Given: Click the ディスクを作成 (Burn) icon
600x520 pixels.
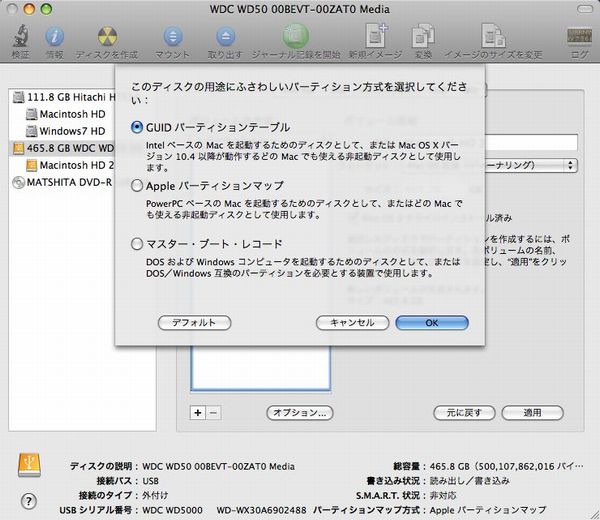Looking at the screenshot, I should pyautogui.click(x=107, y=37).
